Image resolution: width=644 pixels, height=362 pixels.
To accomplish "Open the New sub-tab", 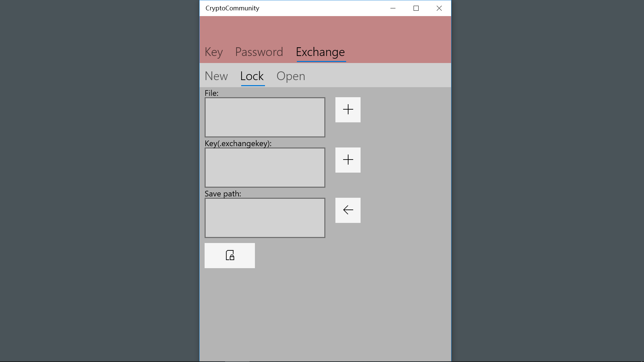I will [216, 76].
